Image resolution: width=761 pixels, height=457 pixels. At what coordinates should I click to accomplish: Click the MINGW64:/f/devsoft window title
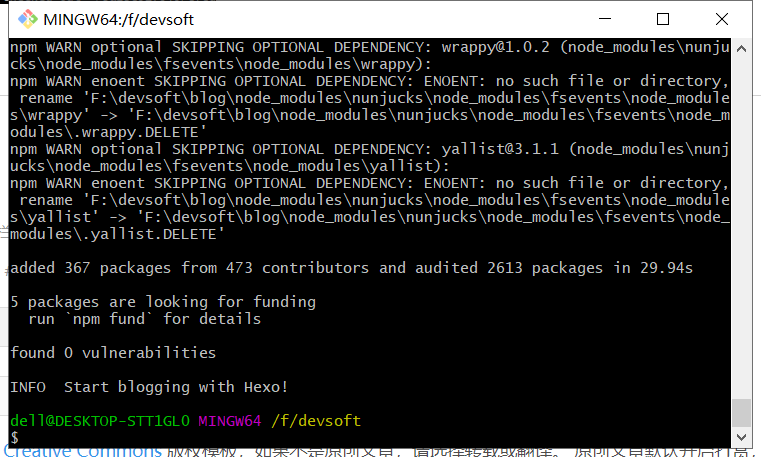coord(118,19)
